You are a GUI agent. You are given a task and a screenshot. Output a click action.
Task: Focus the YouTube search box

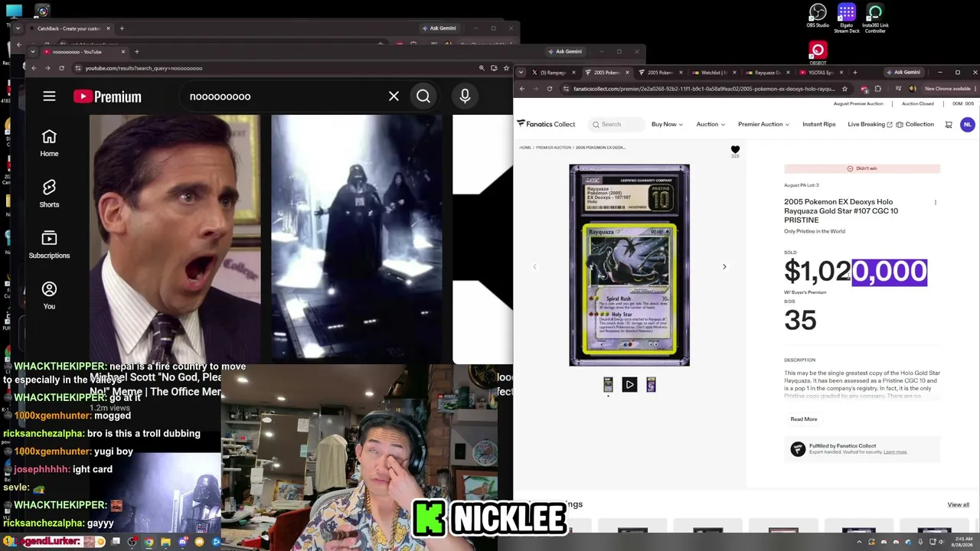point(283,96)
